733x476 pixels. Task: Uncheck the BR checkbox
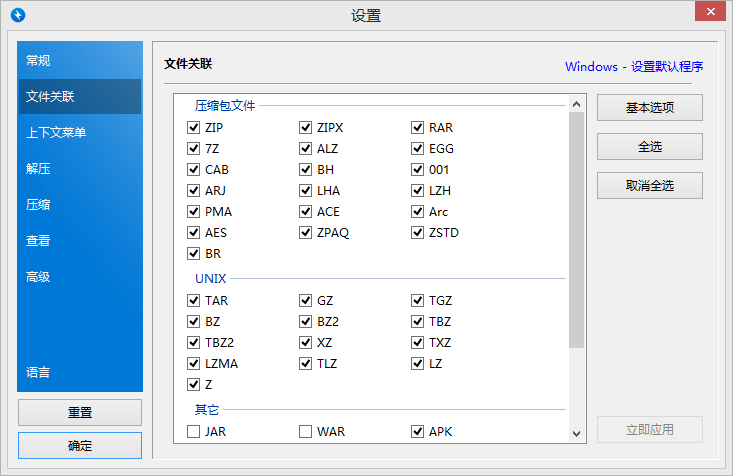[x=194, y=253]
